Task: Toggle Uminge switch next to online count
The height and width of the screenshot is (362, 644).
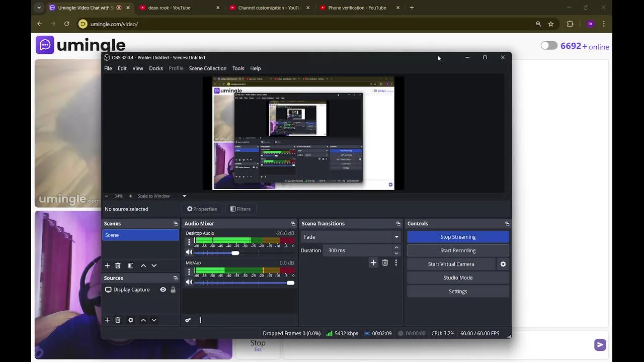Action: point(549,46)
